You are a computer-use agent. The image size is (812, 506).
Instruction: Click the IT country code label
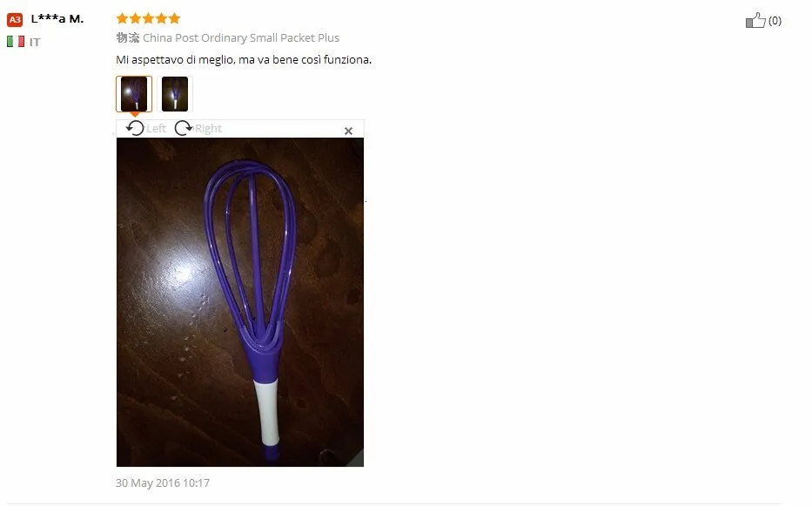click(x=35, y=42)
